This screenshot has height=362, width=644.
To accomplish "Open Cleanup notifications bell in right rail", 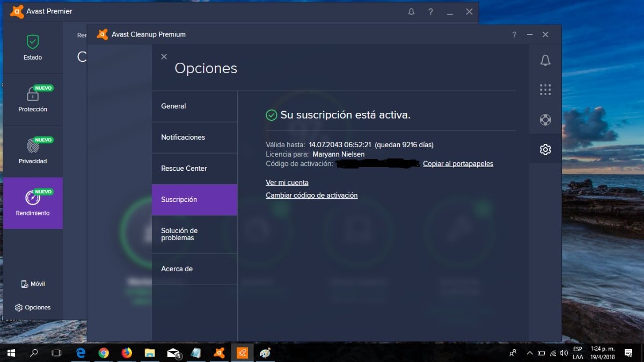I will pyautogui.click(x=545, y=60).
